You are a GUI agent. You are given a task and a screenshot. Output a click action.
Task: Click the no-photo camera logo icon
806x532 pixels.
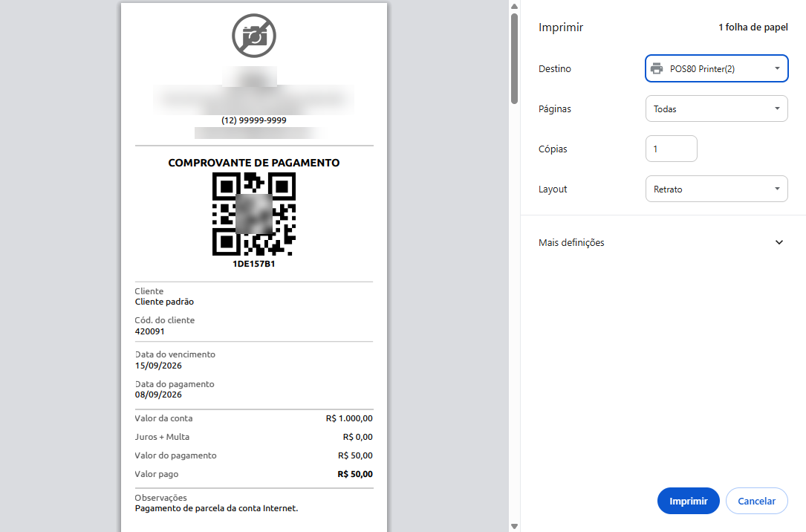click(x=254, y=36)
